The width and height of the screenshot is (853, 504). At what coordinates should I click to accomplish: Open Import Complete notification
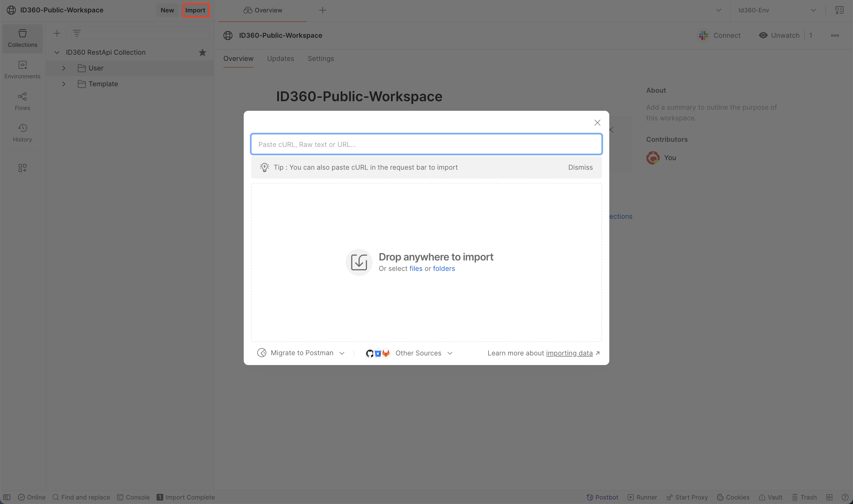186,497
